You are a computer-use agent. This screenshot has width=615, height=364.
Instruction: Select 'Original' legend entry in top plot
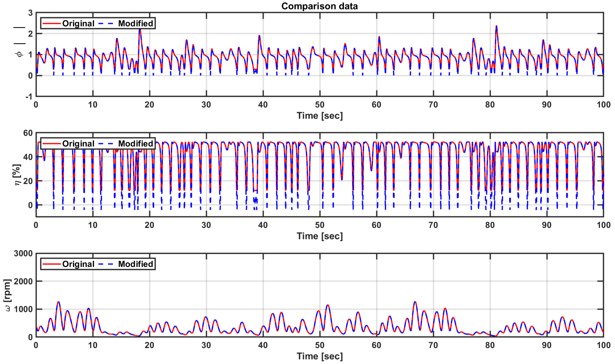[78, 24]
